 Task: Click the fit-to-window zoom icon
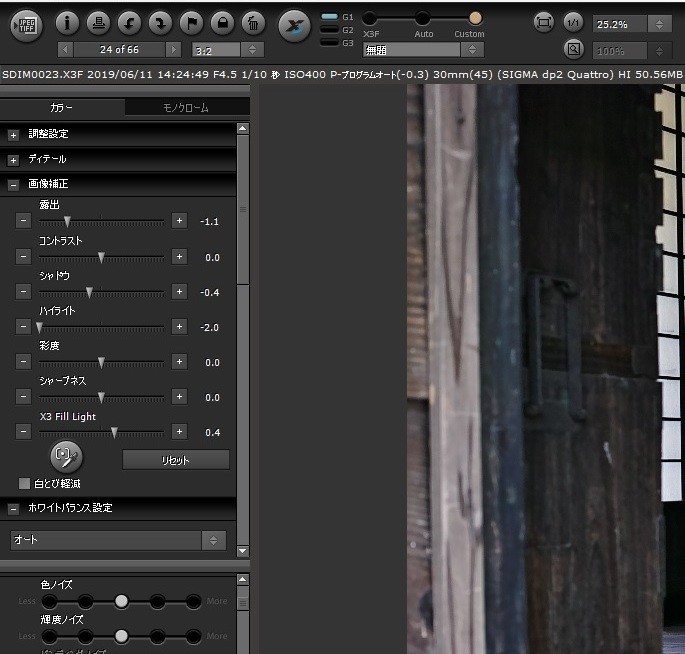click(x=543, y=22)
